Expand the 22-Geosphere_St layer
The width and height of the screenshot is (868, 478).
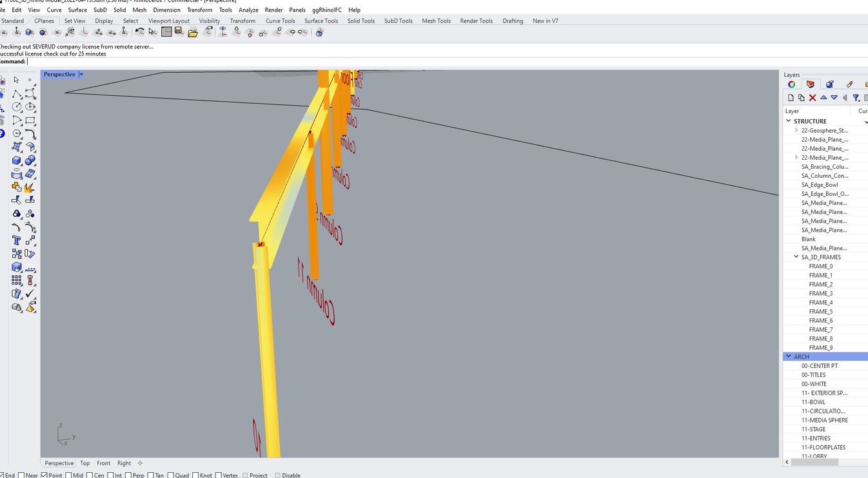(x=796, y=130)
